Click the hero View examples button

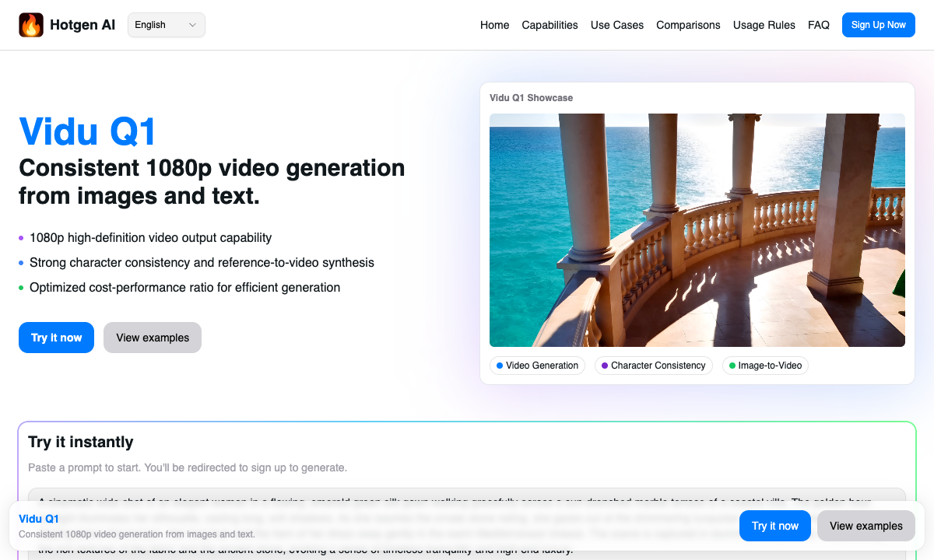(153, 338)
